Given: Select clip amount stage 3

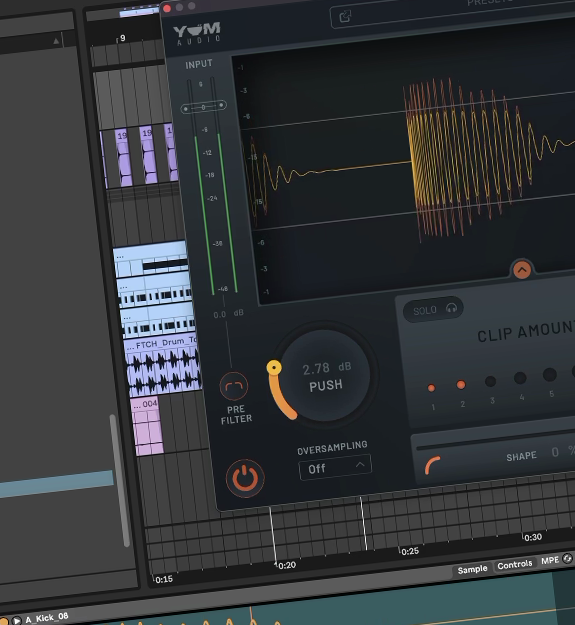Looking at the screenshot, I should (x=491, y=381).
